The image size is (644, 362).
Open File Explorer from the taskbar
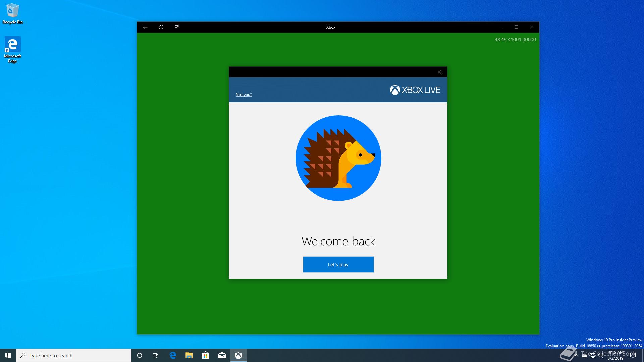tap(189, 355)
